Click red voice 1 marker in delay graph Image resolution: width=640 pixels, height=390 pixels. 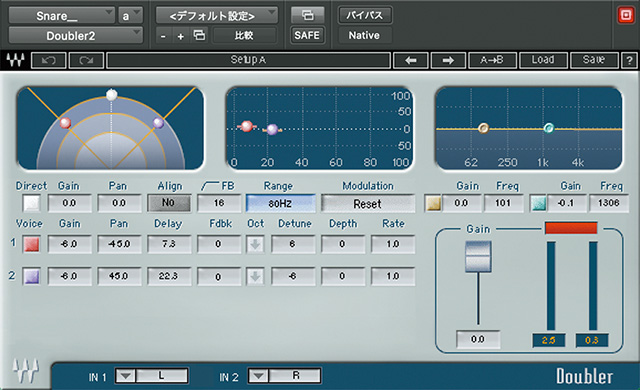tap(247, 126)
